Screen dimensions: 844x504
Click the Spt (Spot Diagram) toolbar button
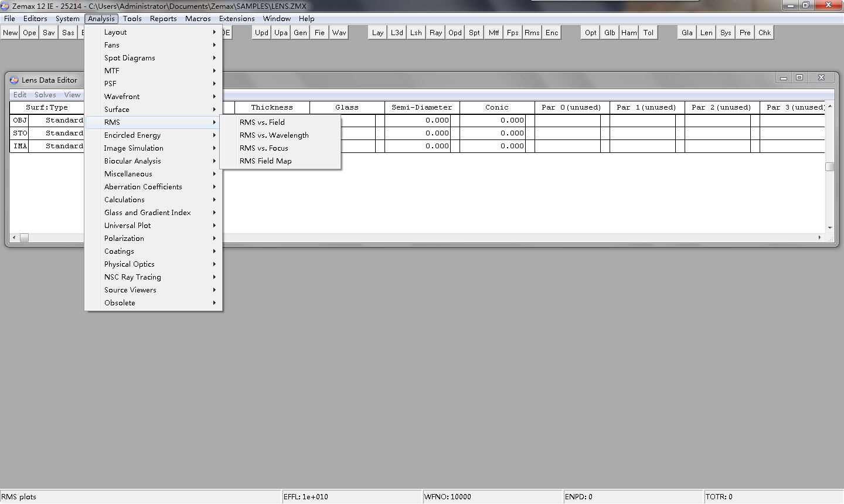(474, 33)
